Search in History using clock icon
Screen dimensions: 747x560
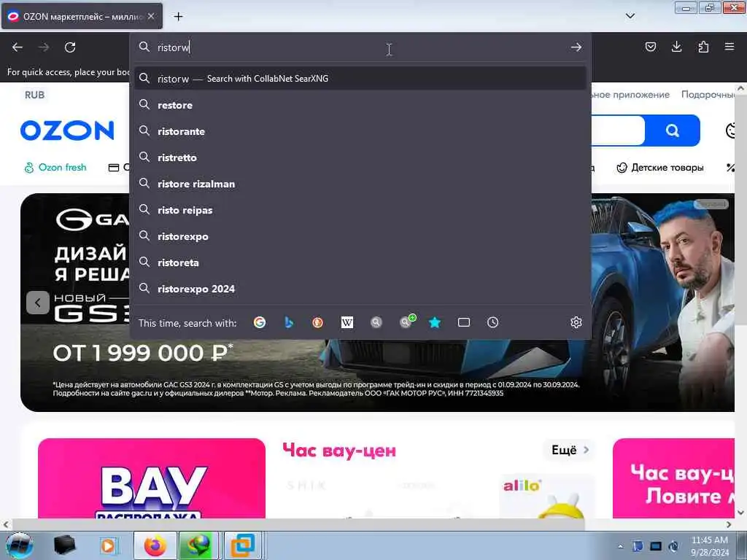[492, 322]
